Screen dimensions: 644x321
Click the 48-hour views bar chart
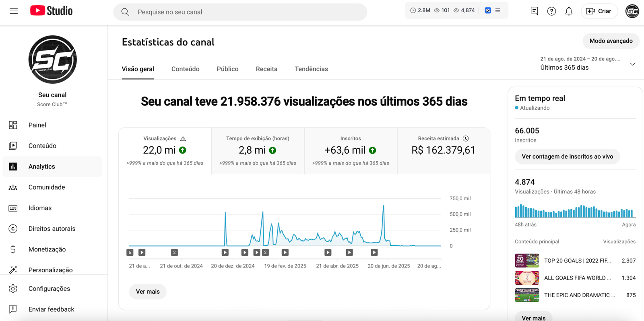(x=575, y=211)
